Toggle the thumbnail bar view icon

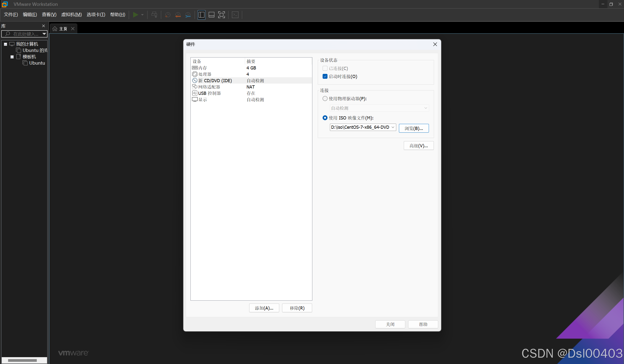click(211, 15)
